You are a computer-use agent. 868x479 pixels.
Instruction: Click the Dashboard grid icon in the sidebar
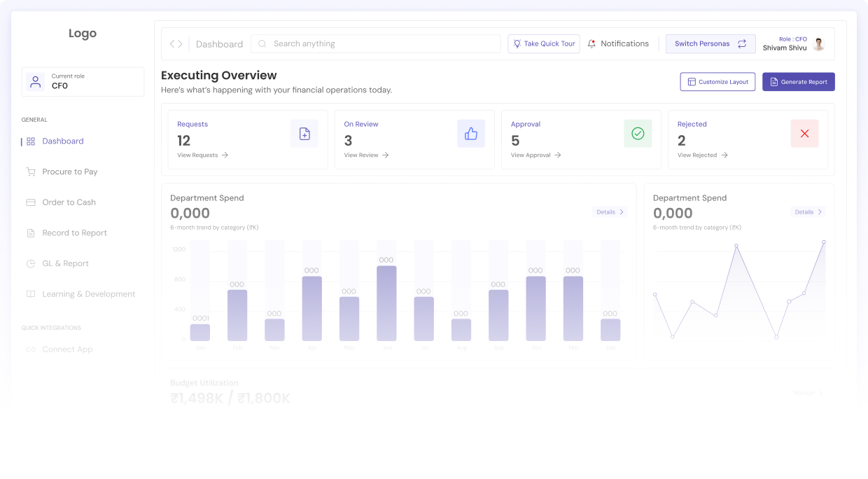[31, 141]
